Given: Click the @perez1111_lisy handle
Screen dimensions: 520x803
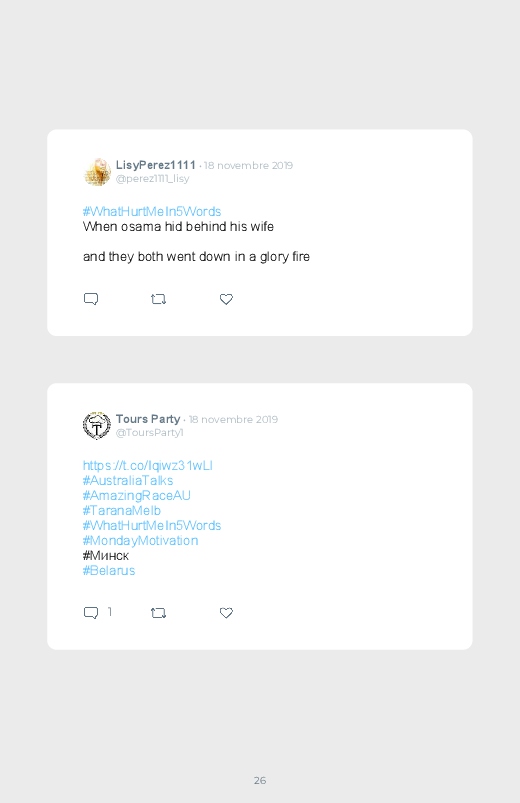Looking at the screenshot, I should [x=153, y=179].
